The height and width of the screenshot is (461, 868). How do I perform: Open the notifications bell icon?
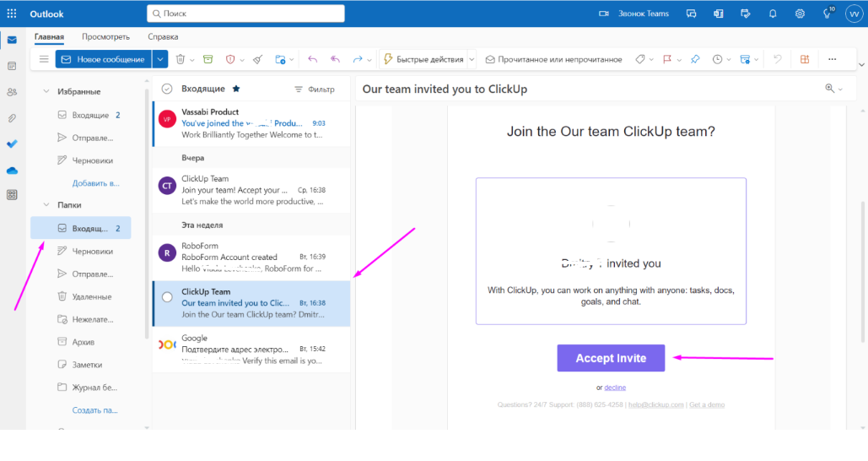773,14
